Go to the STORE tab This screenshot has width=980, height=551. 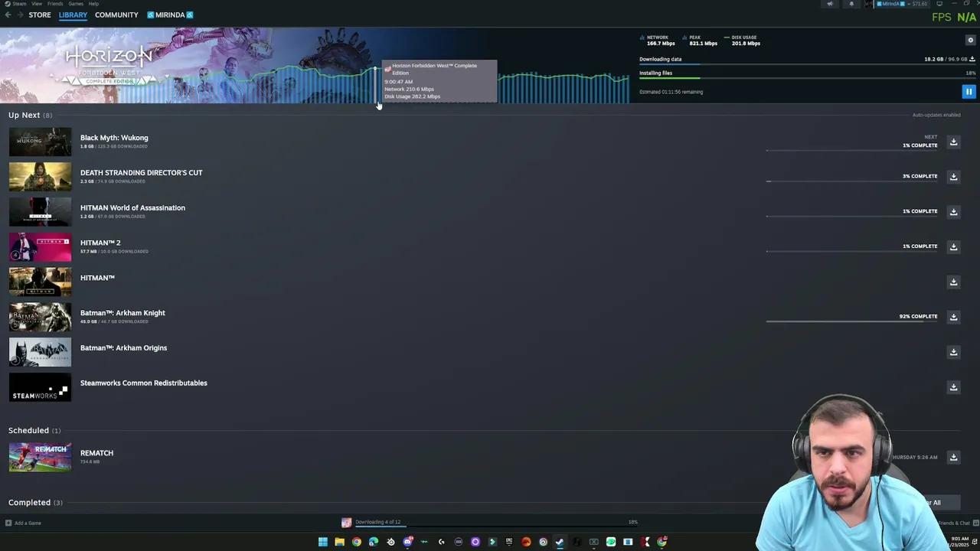pyautogui.click(x=40, y=15)
